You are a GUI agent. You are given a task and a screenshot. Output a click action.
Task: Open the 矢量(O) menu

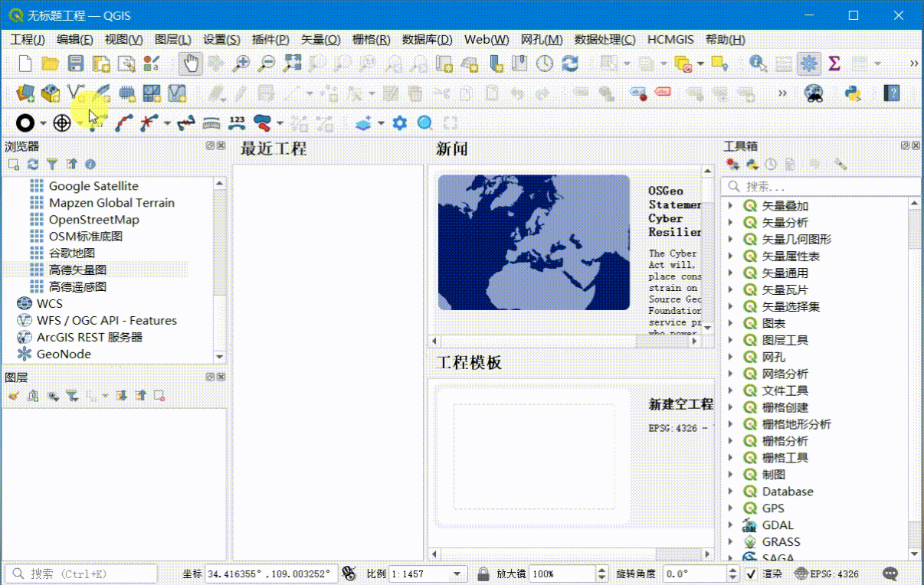(x=320, y=40)
